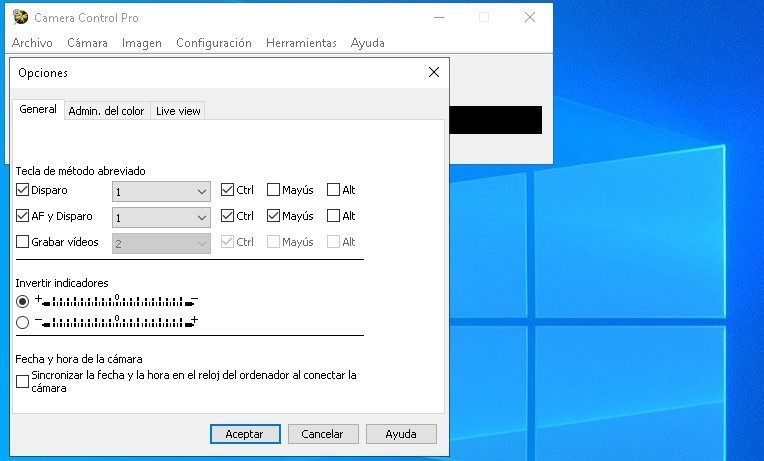The width and height of the screenshot is (764, 461).
Task: Switch to the Live view tab
Action: coord(178,111)
